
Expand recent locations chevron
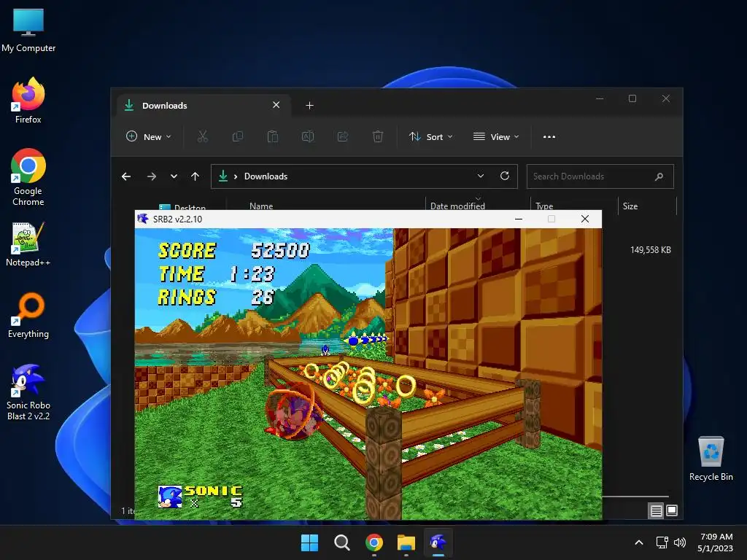click(174, 176)
